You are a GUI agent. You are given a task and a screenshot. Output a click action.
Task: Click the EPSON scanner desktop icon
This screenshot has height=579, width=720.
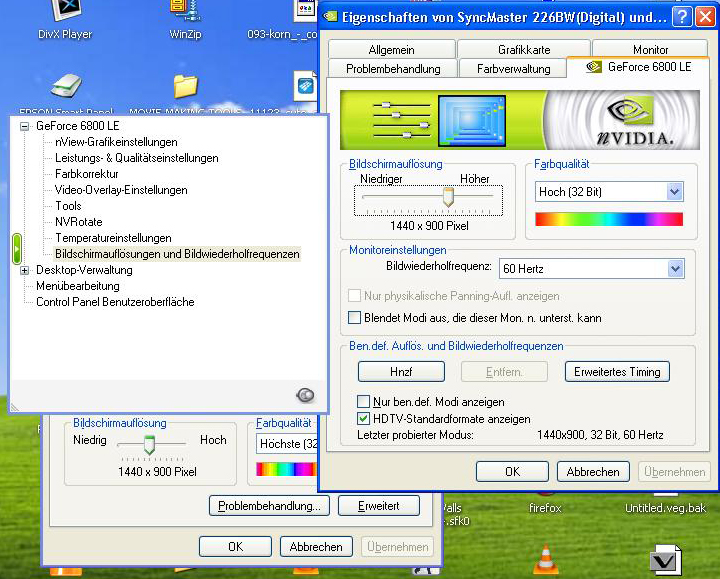[x=68, y=88]
